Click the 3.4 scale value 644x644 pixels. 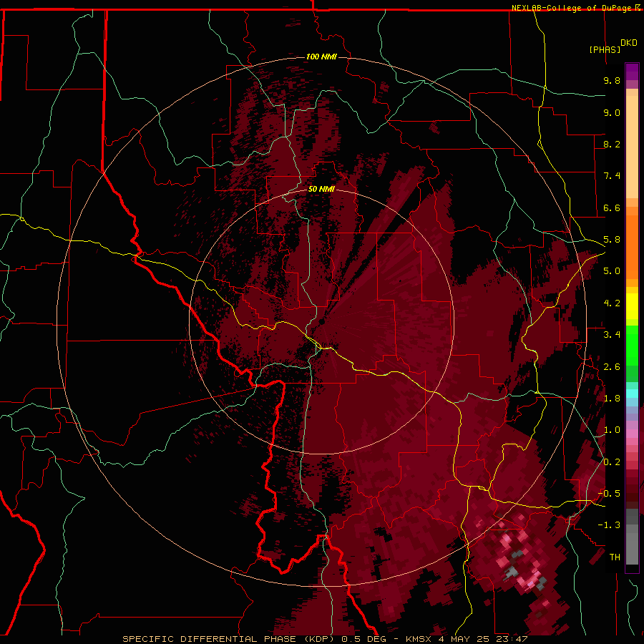(612, 335)
